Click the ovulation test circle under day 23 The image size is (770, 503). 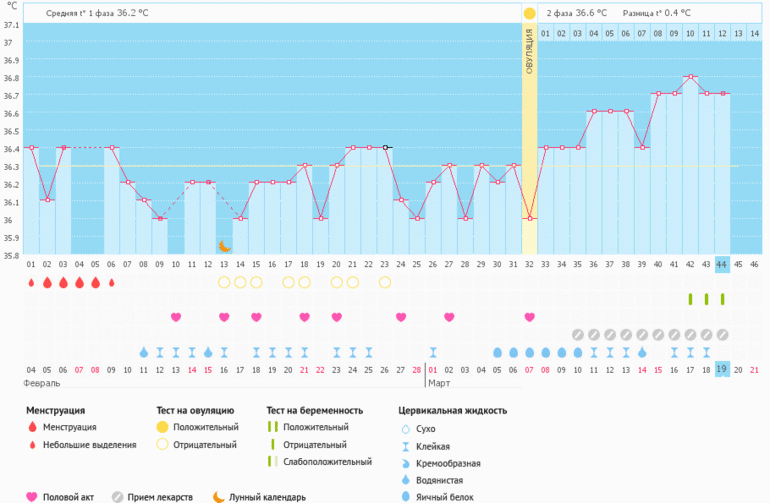(385, 282)
